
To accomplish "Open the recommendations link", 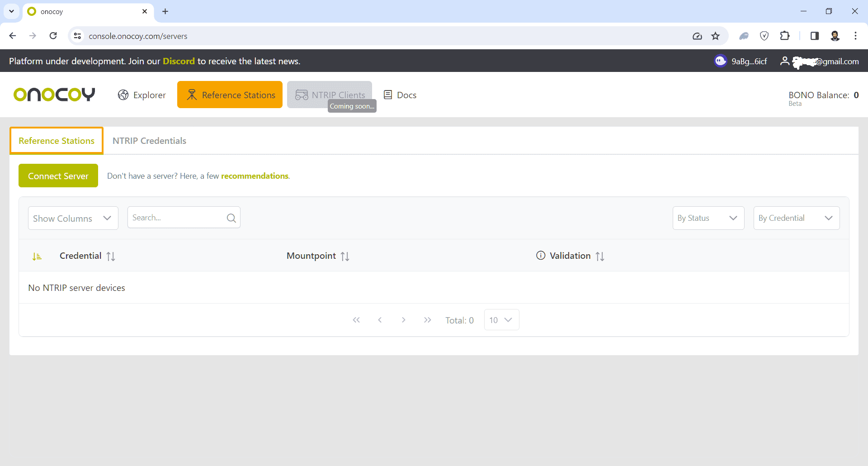I will click(x=255, y=176).
